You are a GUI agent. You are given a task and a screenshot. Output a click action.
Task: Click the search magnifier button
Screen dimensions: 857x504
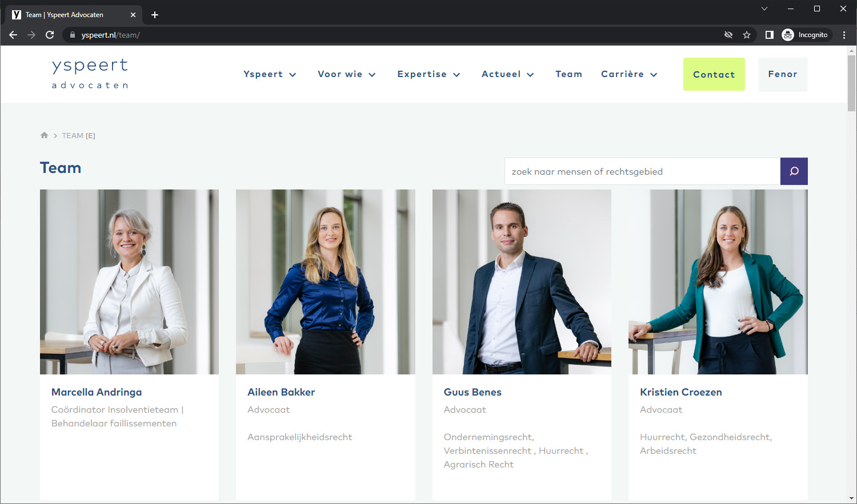[794, 171]
